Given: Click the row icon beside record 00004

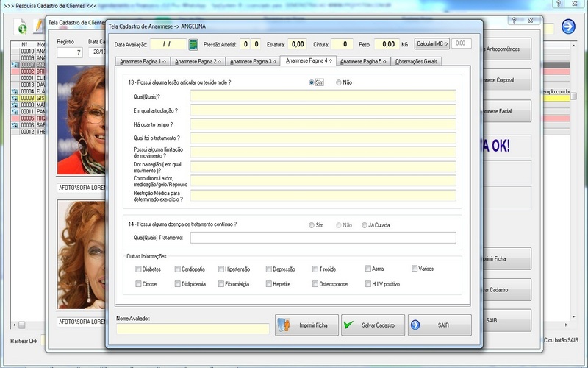Looking at the screenshot, I should 15,91.
